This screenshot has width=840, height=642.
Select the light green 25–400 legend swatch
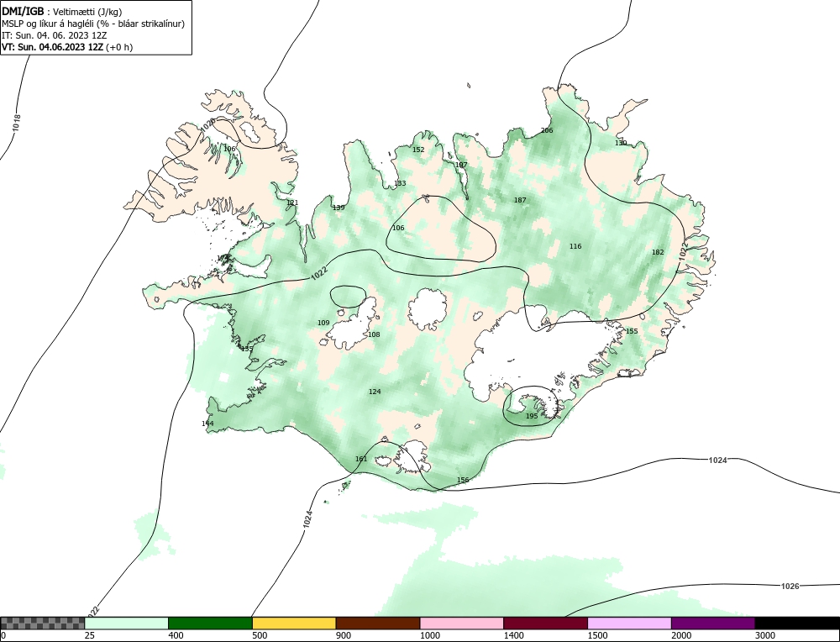coord(127,624)
